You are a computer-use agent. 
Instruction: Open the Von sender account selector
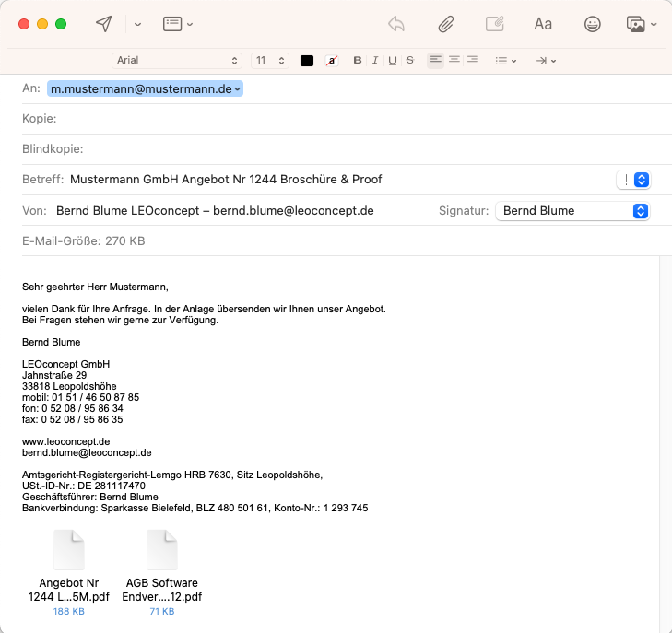click(215, 211)
